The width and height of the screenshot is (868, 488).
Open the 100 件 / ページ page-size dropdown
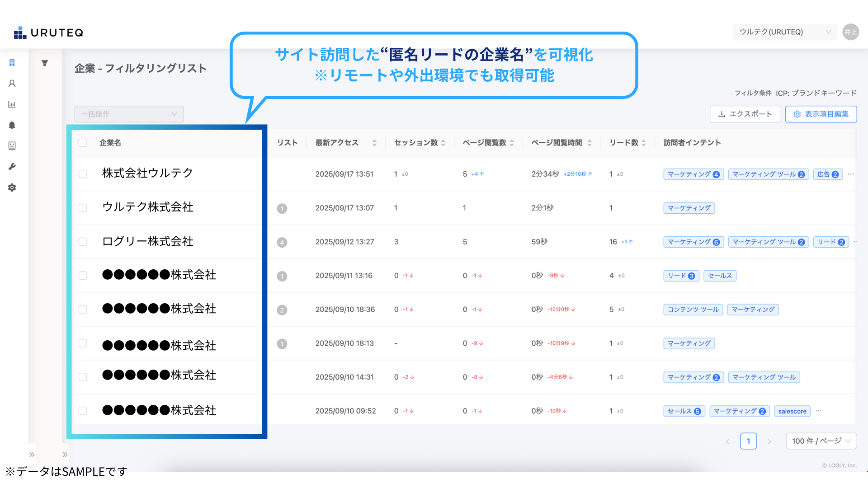[821, 441]
